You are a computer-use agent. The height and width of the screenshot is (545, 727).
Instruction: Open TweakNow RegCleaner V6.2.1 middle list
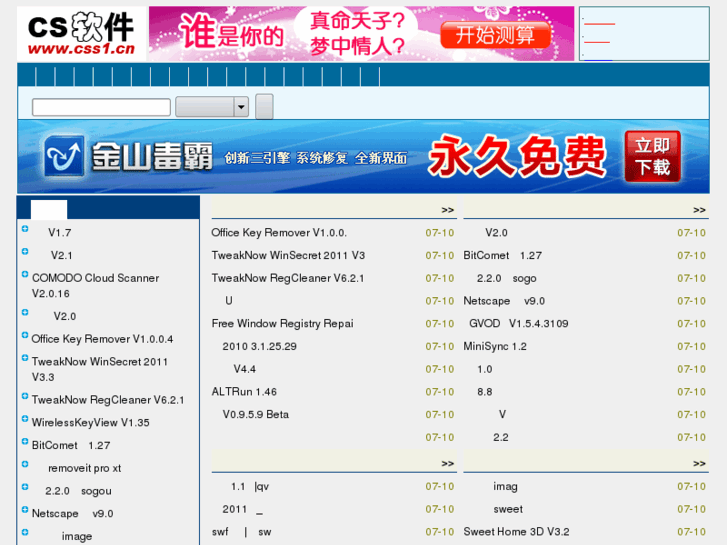[x=288, y=278]
